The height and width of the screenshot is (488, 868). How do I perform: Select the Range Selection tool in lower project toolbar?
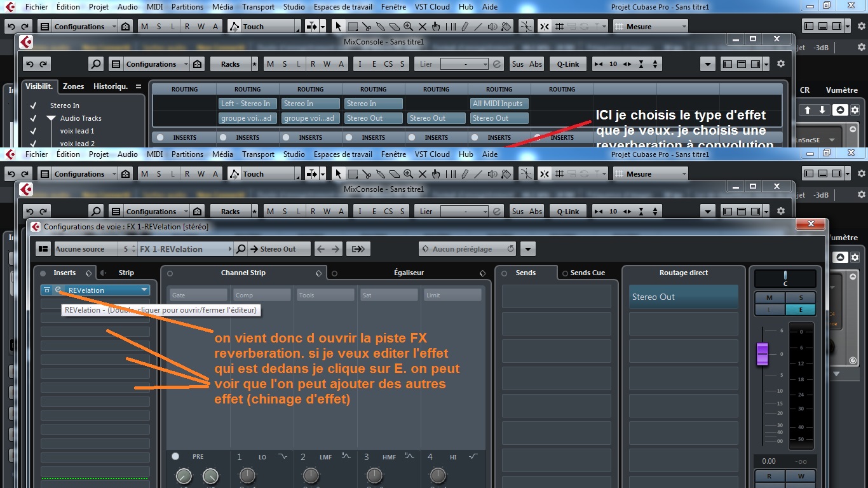[353, 174]
